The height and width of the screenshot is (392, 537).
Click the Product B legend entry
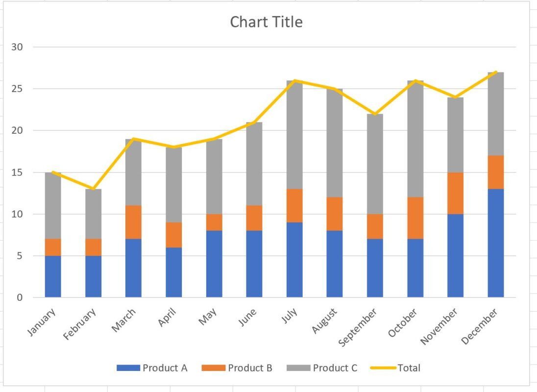click(237, 368)
